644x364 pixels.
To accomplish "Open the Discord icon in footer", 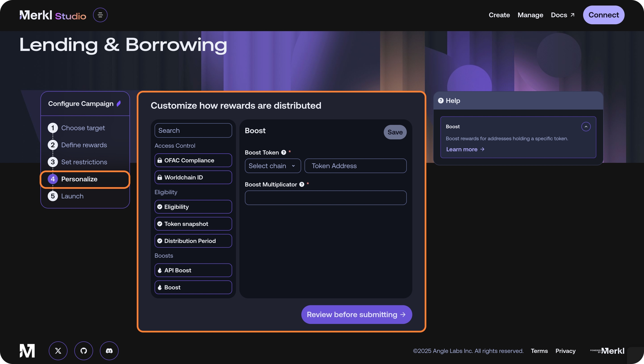I will (x=109, y=351).
